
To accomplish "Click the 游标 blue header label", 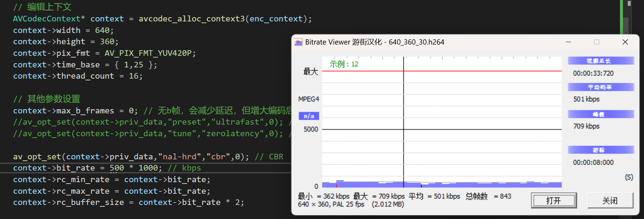I will tap(600, 150).
